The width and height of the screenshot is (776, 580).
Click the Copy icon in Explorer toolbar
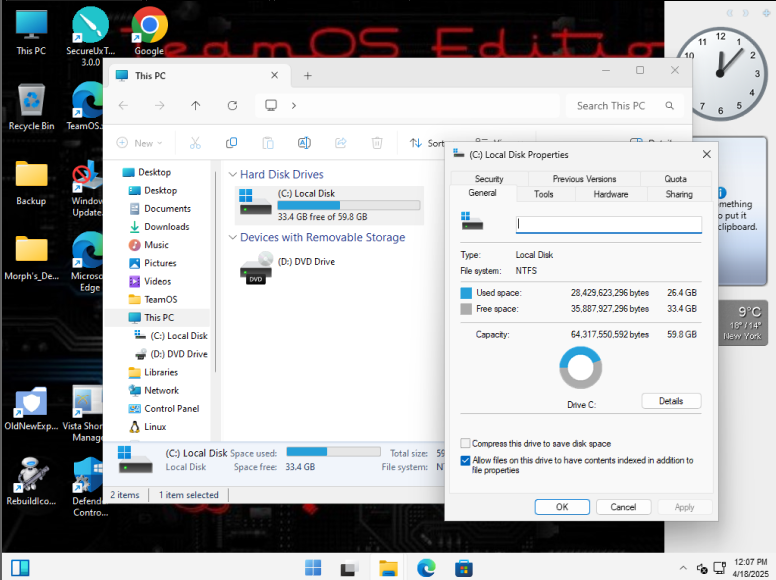coord(231,143)
